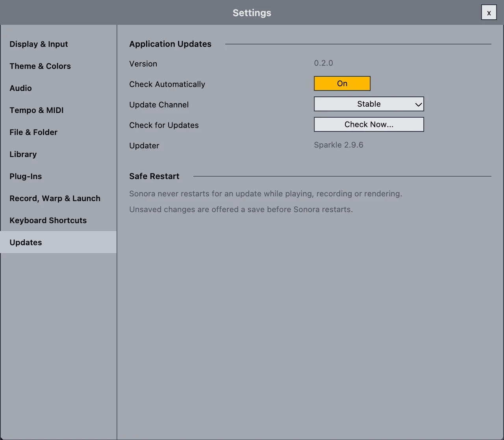The width and height of the screenshot is (504, 440).
Task: Switch to Theme & Colors settings
Action: pyautogui.click(x=58, y=66)
